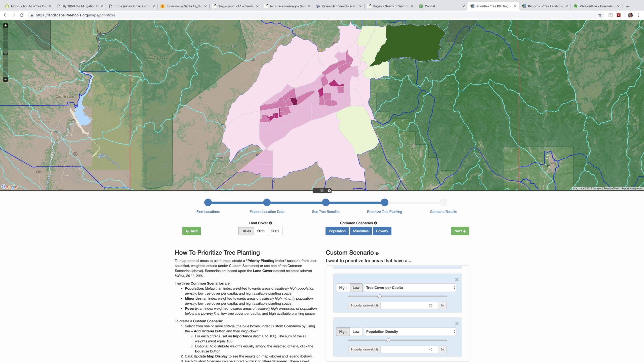Click the map zoom out minus icon
The image size is (644, 362).
click(x=5, y=80)
